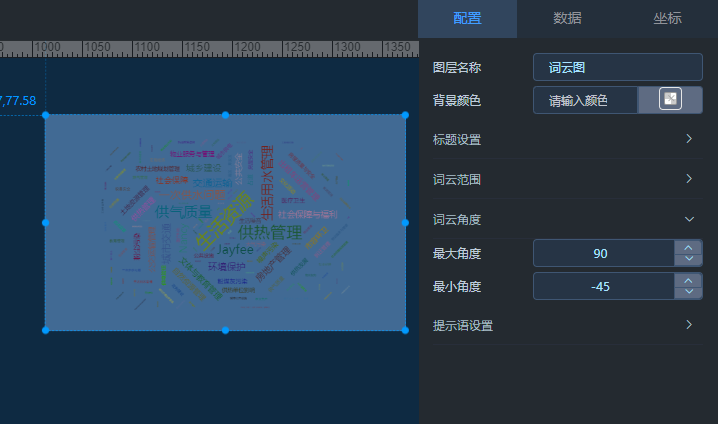
Task: Expand the 标题设置 section
Action: [689, 138]
